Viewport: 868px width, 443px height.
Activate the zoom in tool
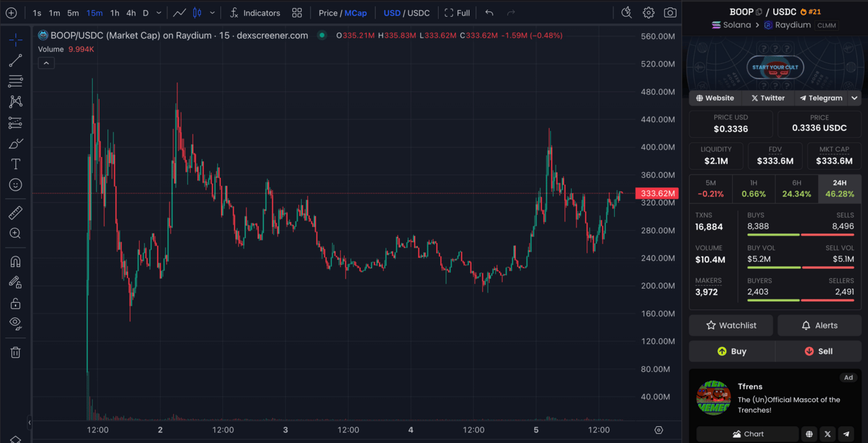tap(15, 234)
